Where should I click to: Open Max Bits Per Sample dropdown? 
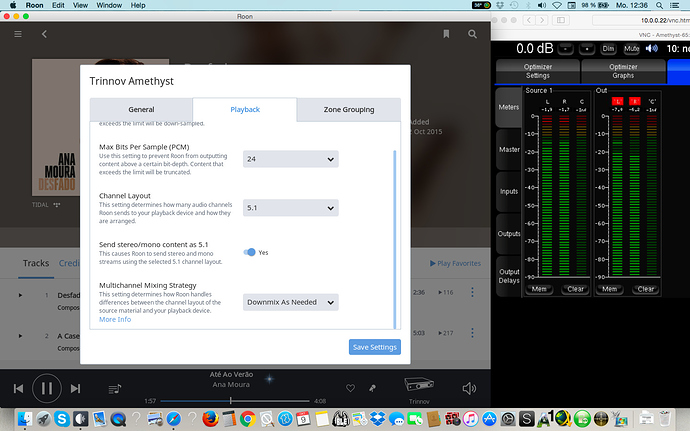coord(290,159)
